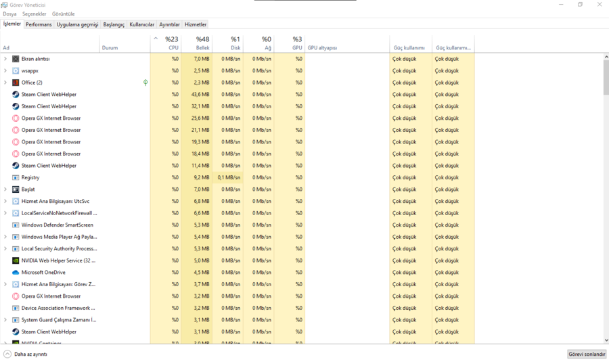Viewport: 609px width, 364px height.
Task: Expand Local Security Authority Process group
Action: click(x=5, y=248)
